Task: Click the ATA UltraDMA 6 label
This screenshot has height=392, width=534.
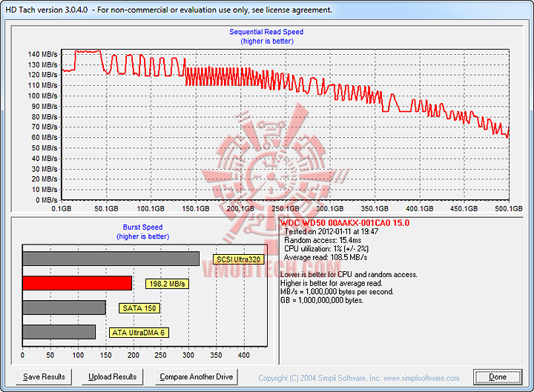Action: point(139,333)
